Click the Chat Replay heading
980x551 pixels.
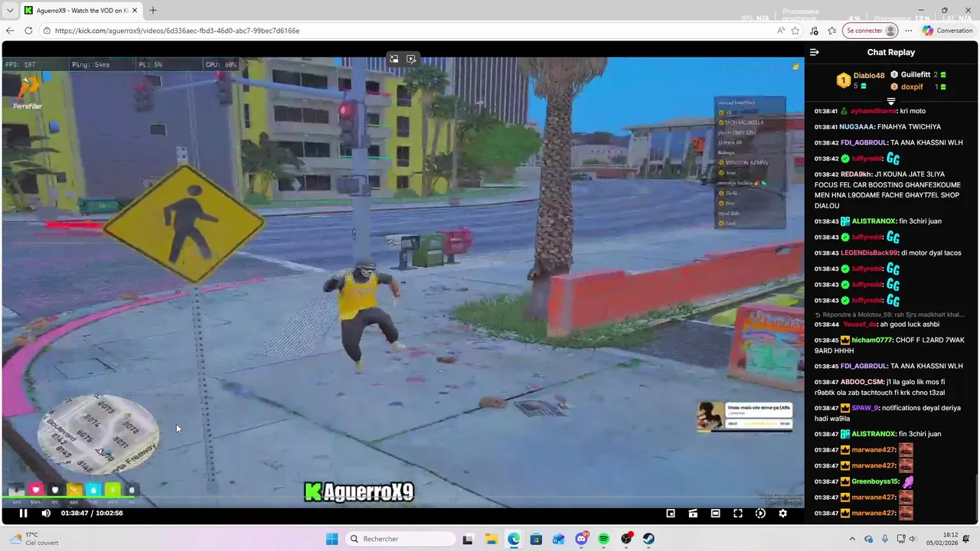click(891, 53)
